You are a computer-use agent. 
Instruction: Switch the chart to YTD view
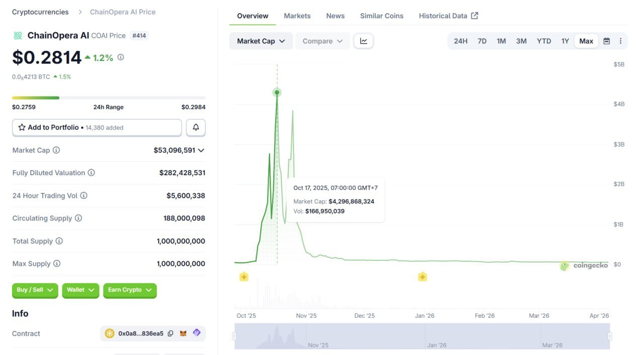[x=543, y=41]
